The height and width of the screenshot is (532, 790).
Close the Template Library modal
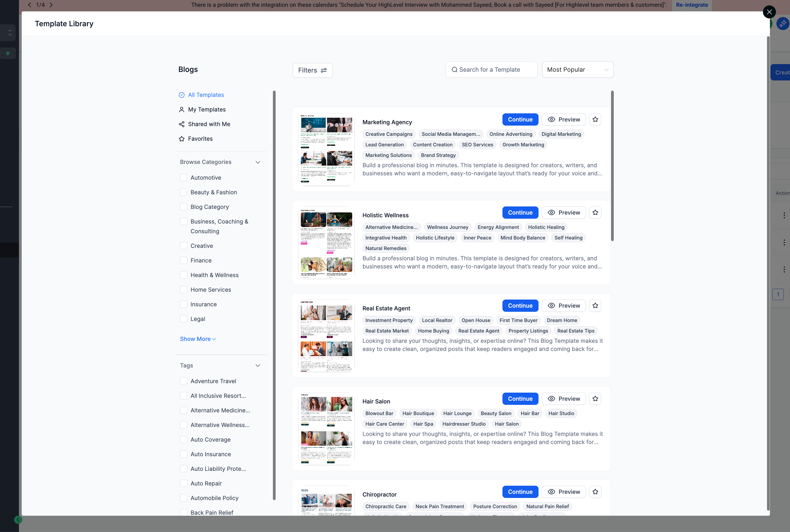point(769,12)
